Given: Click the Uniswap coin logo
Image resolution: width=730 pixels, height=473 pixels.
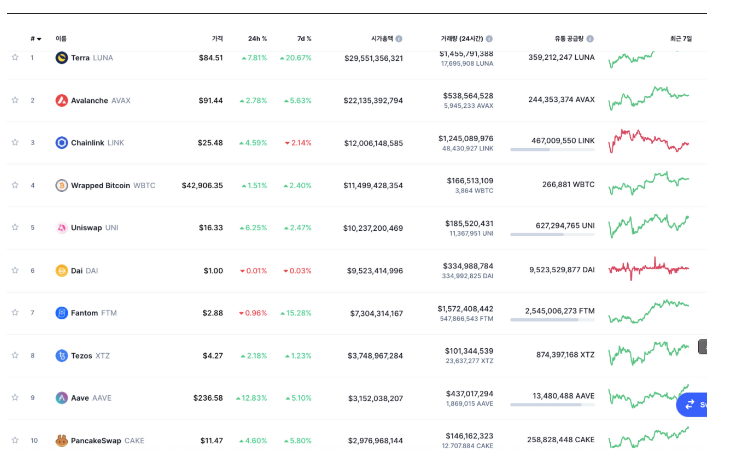Looking at the screenshot, I should click(x=61, y=228).
